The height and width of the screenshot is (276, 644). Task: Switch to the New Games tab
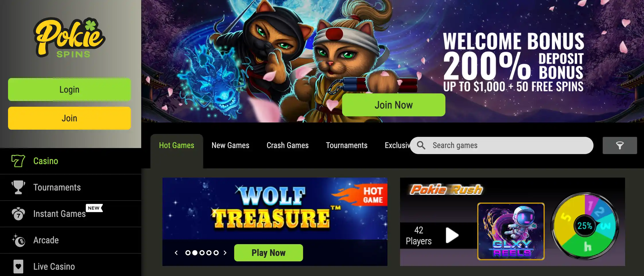pos(230,145)
